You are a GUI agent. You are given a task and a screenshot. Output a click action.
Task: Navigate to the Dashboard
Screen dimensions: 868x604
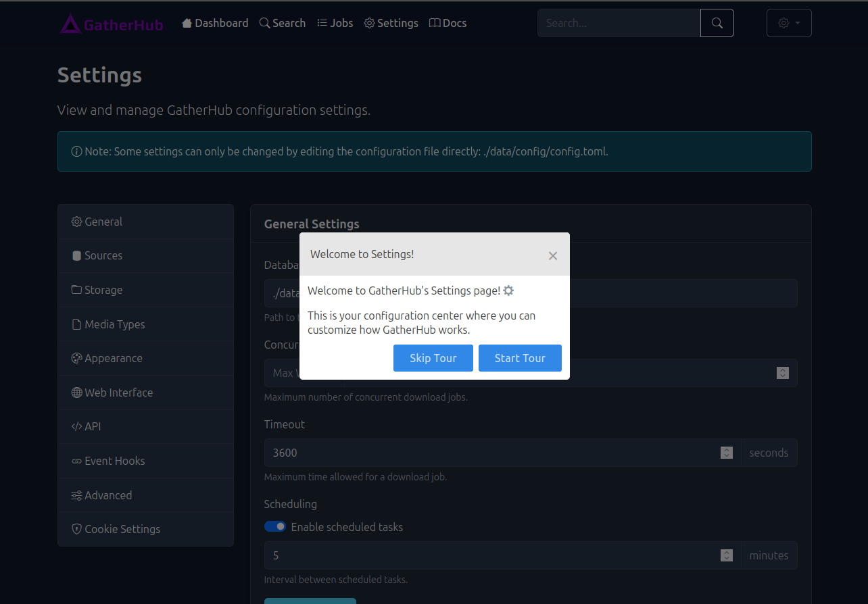coord(215,22)
